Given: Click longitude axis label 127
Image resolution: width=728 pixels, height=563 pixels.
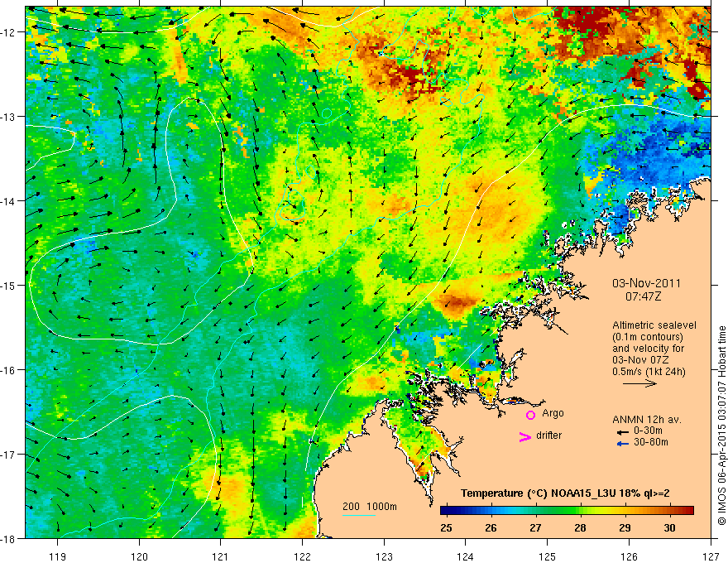Looking at the screenshot, I should tap(711, 556).
